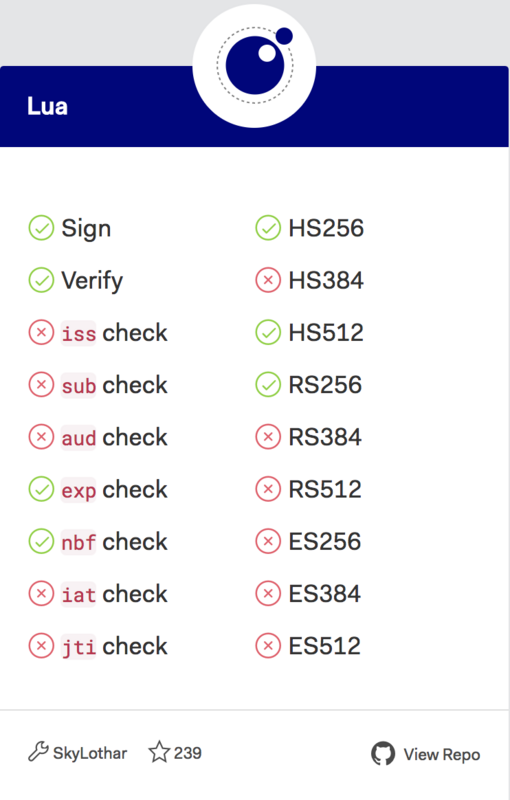The width and height of the screenshot is (510, 800).
Task: Click the red cross beside jti check
Action: point(41,646)
